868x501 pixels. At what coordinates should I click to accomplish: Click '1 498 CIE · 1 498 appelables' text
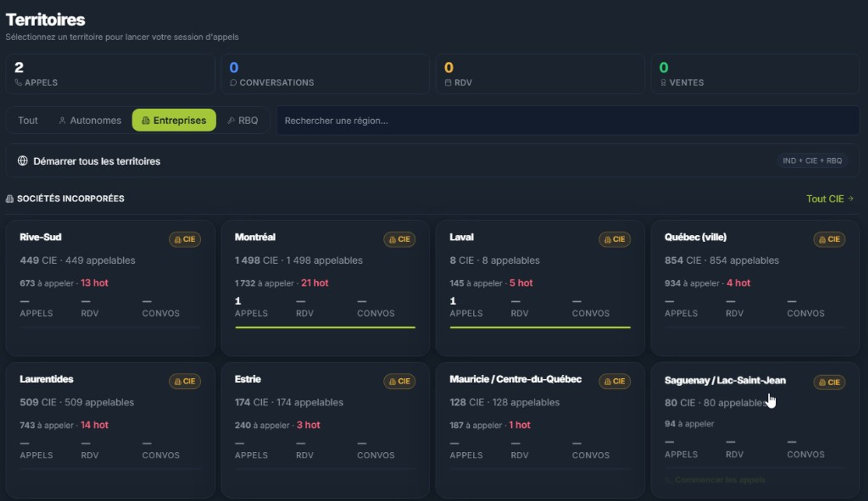click(298, 260)
